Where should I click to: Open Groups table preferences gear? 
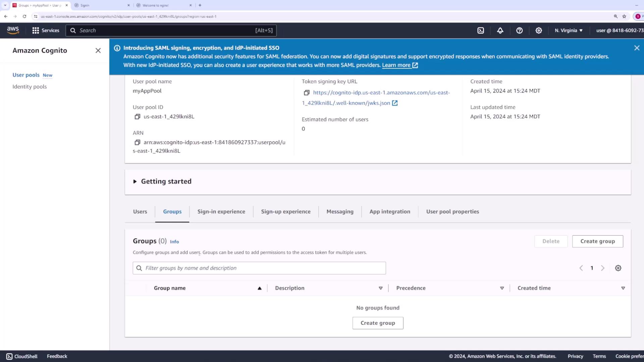coord(618,268)
